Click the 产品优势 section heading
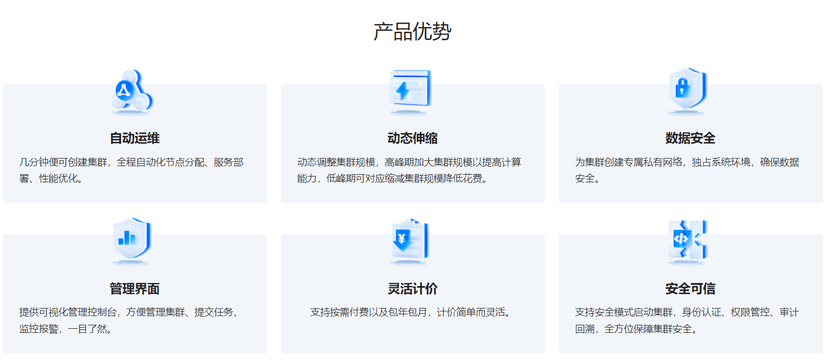The image size is (828, 360). click(x=412, y=32)
